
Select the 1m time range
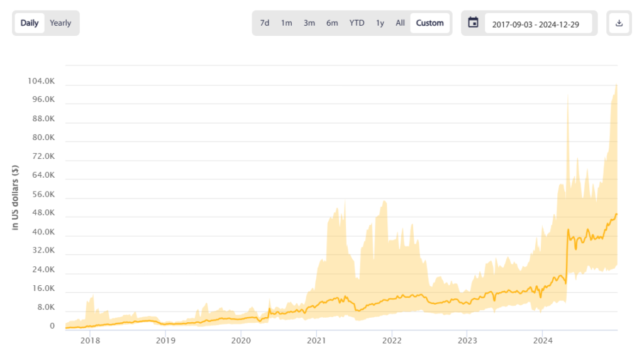coord(287,23)
